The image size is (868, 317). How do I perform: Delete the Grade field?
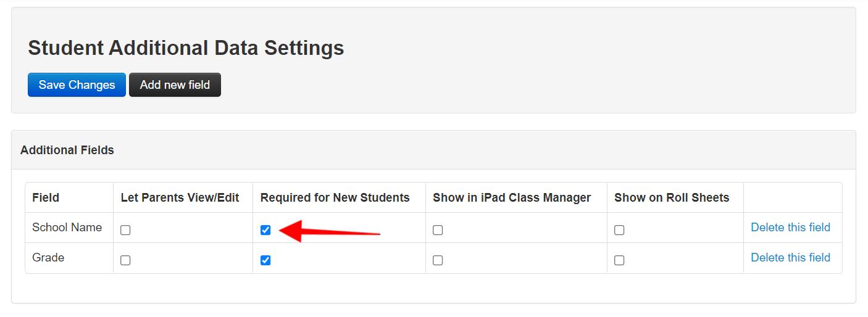790,258
